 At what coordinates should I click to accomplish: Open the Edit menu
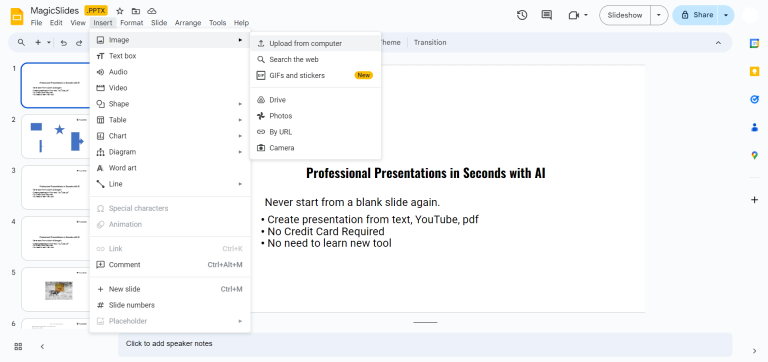56,23
